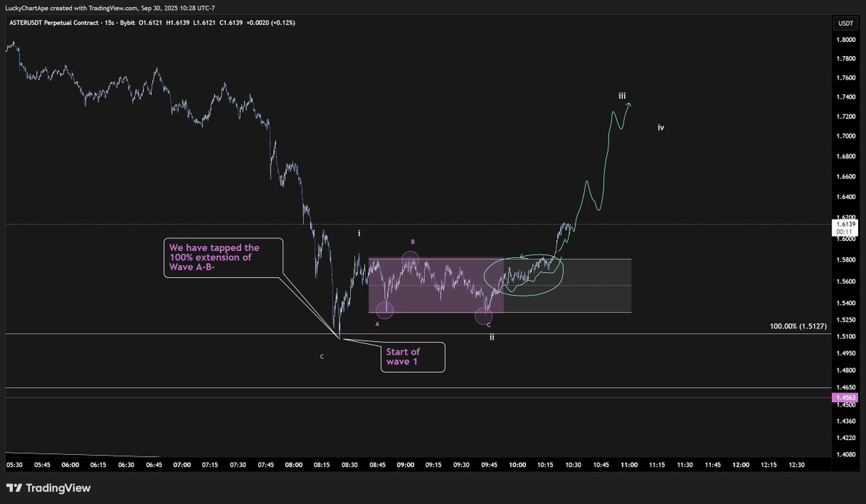Screen dimensions: 866x504
Task: Click the circle marker above label A
Action: (385, 310)
